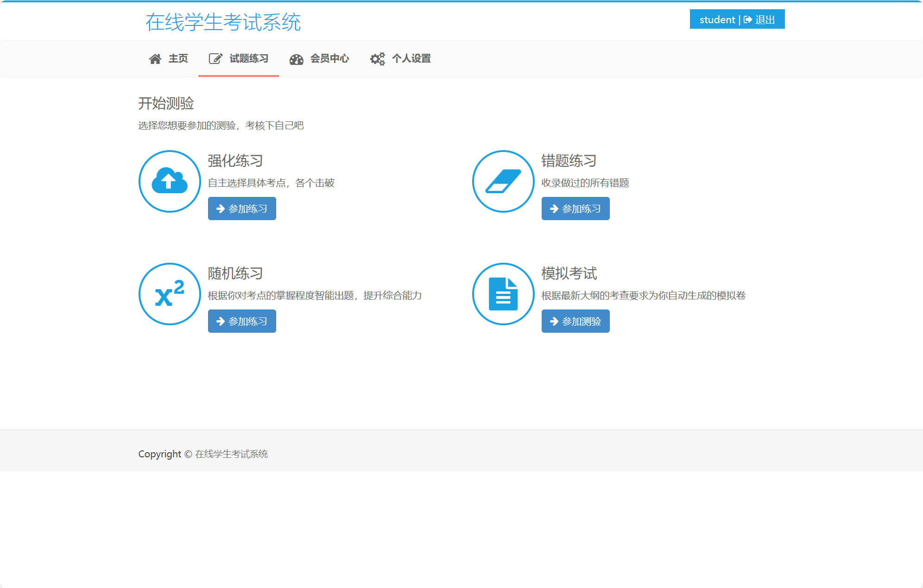Click the cloud upload icon for 强化练习
The image size is (923, 588).
pos(169,181)
